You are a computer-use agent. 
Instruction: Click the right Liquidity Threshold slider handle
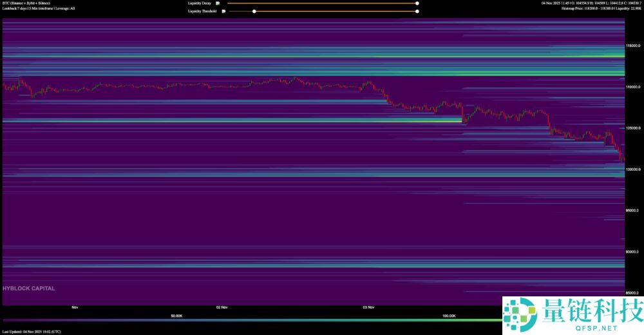pyautogui.click(x=417, y=11)
